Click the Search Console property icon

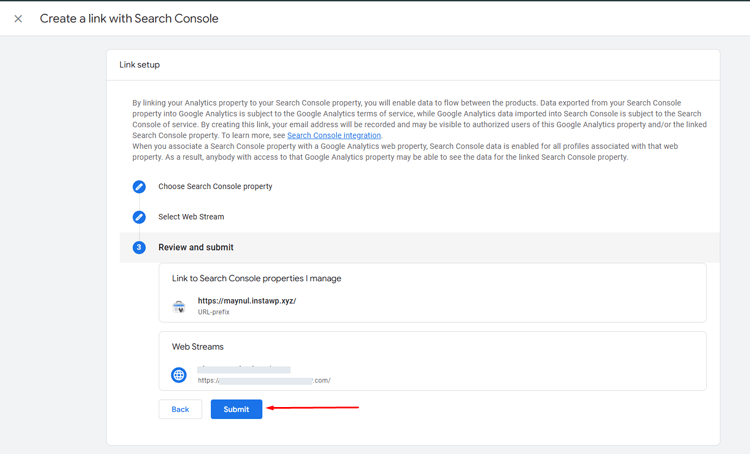pos(179,306)
